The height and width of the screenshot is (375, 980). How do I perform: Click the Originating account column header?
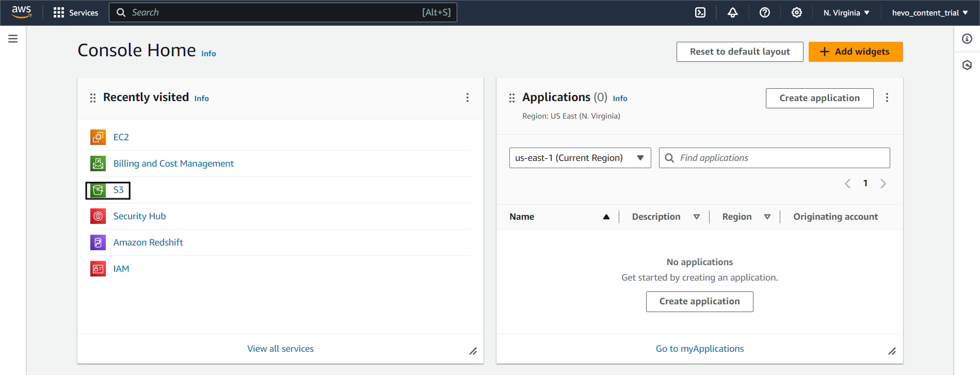836,217
